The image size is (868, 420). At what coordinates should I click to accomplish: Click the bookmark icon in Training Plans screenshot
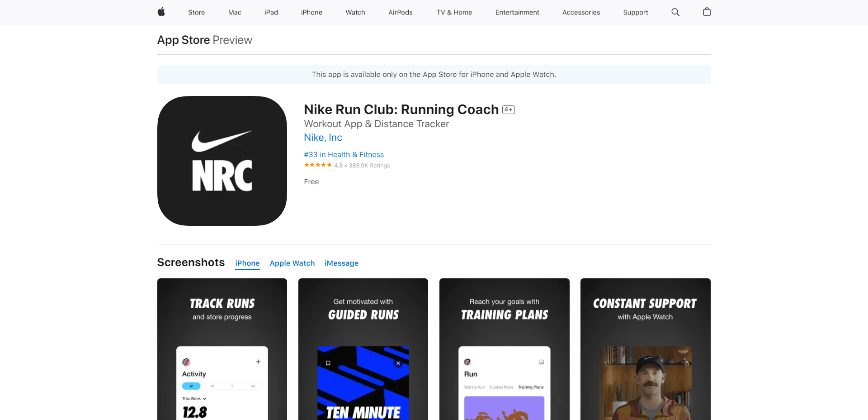(x=541, y=362)
